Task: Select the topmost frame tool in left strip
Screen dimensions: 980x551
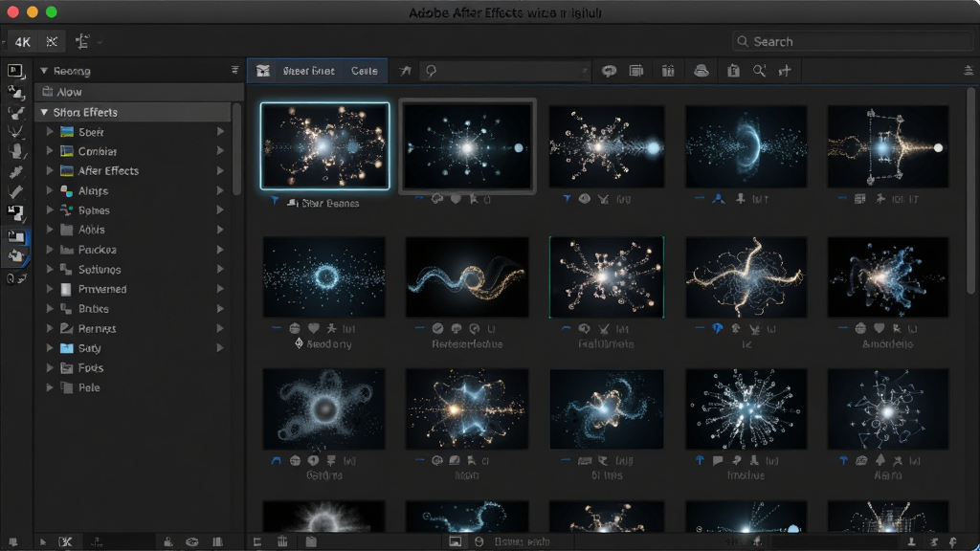Action: (15, 71)
